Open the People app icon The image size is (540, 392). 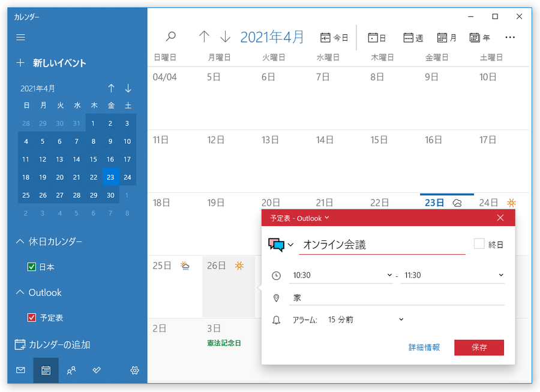tap(71, 370)
